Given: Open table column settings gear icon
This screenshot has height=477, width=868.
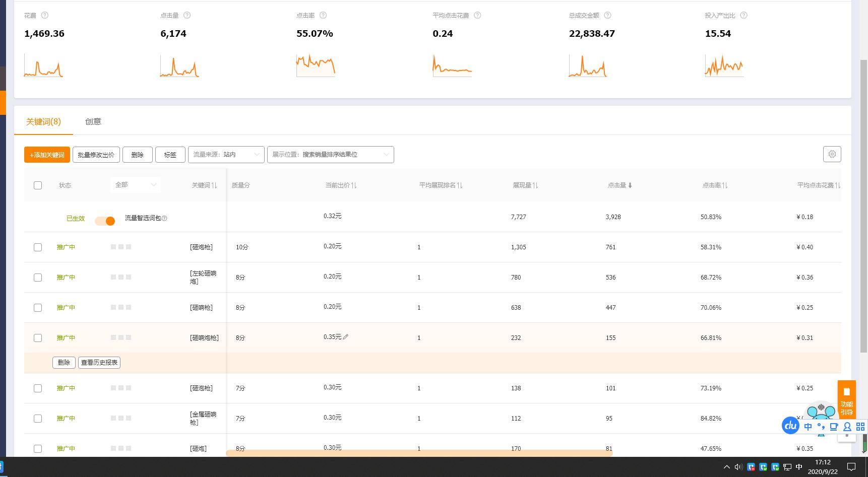Looking at the screenshot, I should [x=832, y=154].
